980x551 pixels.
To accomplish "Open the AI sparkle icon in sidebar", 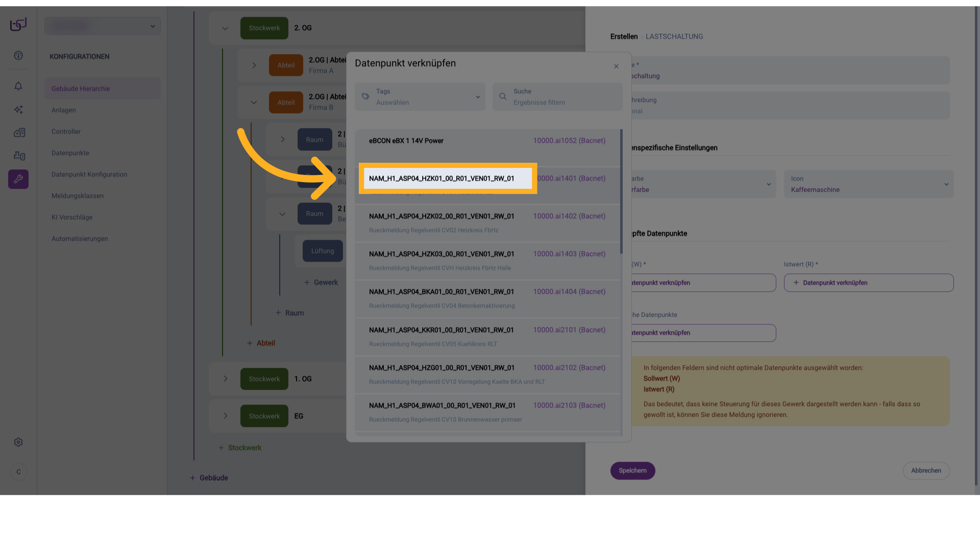I will click(18, 110).
